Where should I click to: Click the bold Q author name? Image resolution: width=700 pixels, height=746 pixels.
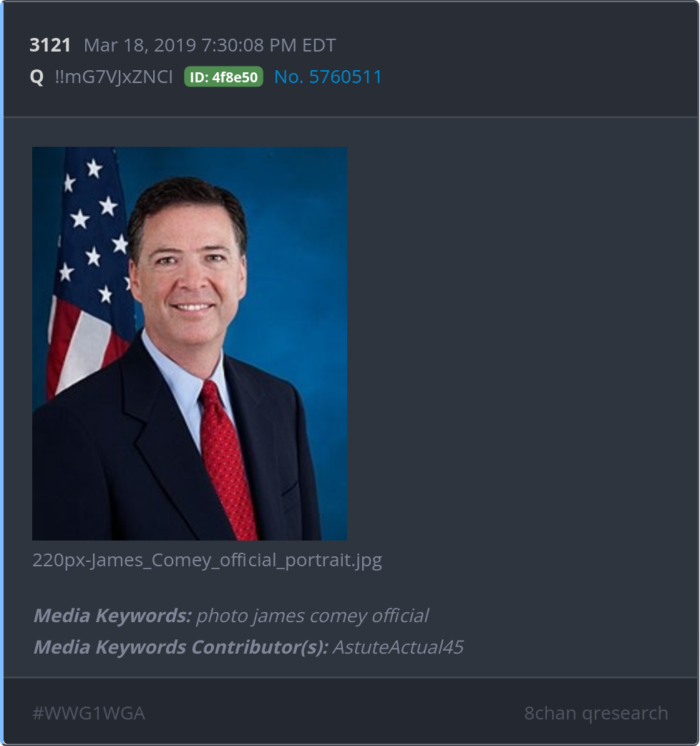37,77
